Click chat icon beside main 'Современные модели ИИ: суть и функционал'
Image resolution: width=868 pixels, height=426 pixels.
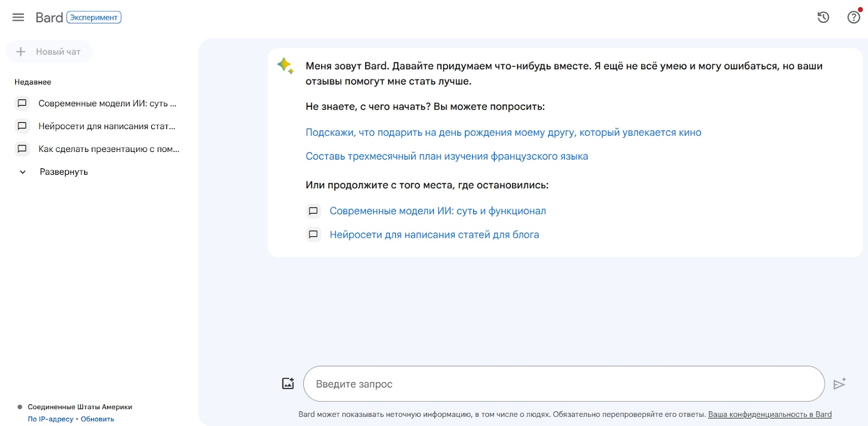[313, 211]
